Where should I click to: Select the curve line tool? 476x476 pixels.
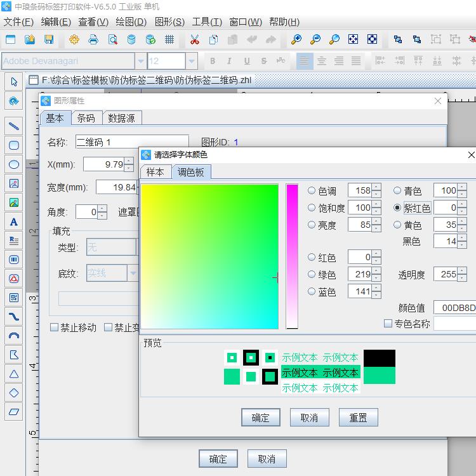tap(14, 317)
